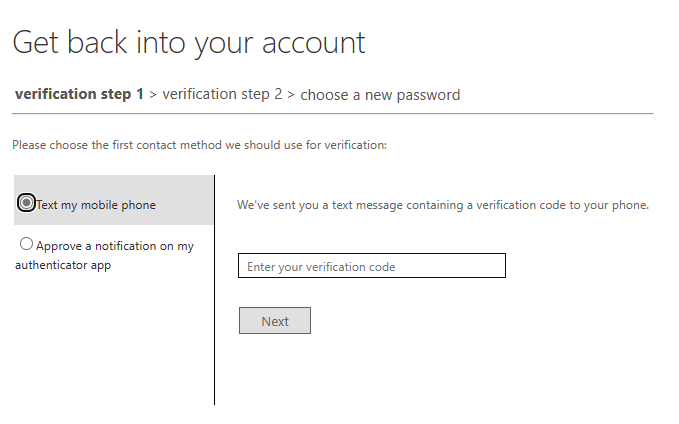Select the Text my mobile phone radio button
The height and width of the screenshot is (424, 679).
pyautogui.click(x=26, y=203)
